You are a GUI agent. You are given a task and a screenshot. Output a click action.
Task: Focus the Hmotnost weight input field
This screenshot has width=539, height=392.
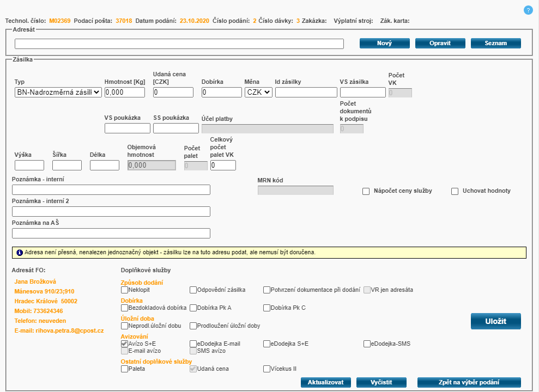click(x=124, y=93)
